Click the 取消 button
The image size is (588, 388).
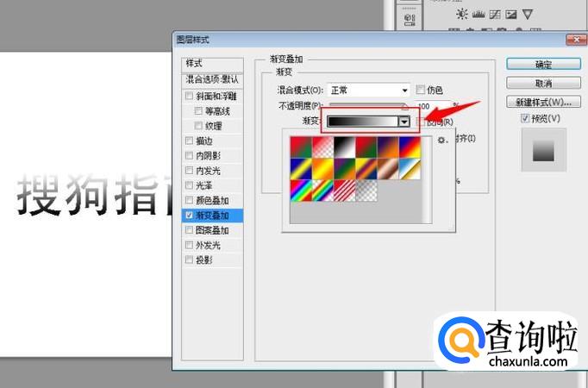tap(543, 83)
